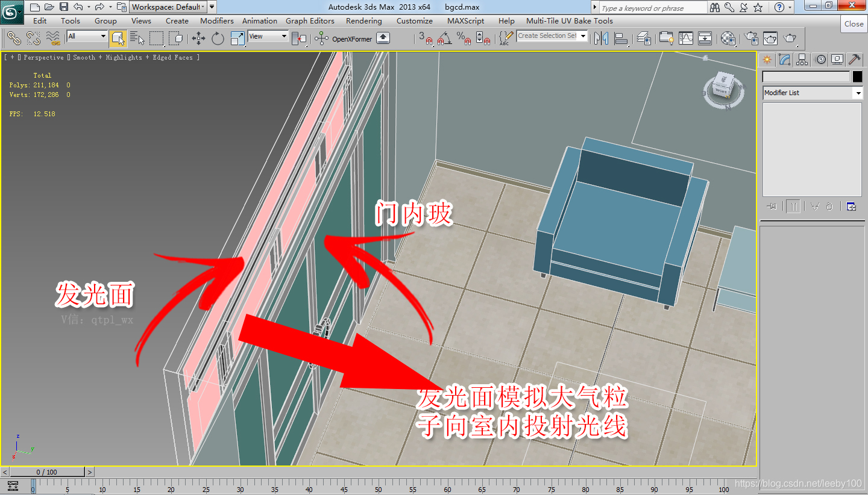Switch to the Create command panel tab
This screenshot has width=868, height=495.
(x=767, y=59)
